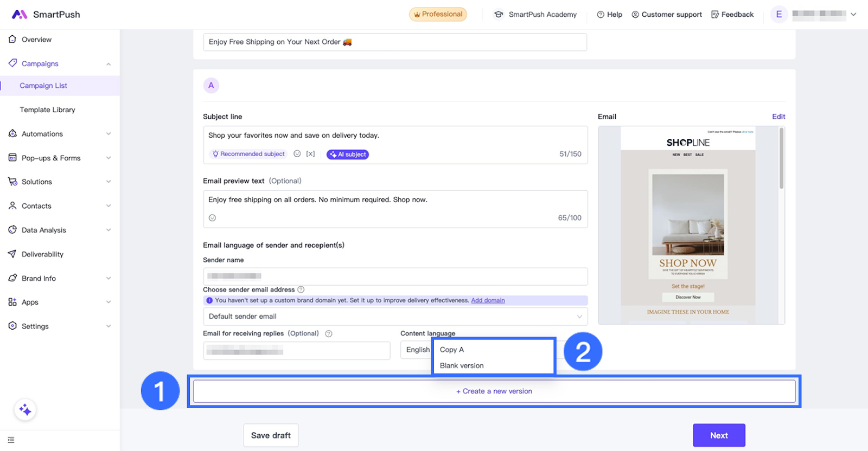
Task: Select Copy A from version menu
Action: pos(452,350)
